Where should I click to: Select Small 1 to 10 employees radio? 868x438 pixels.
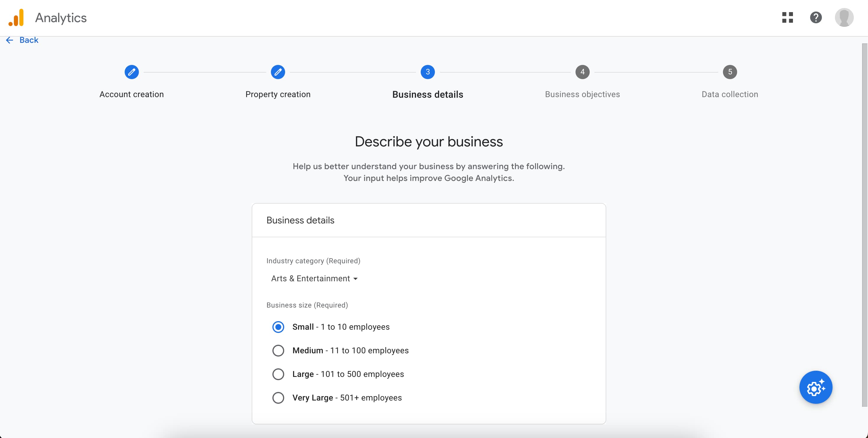click(x=278, y=327)
